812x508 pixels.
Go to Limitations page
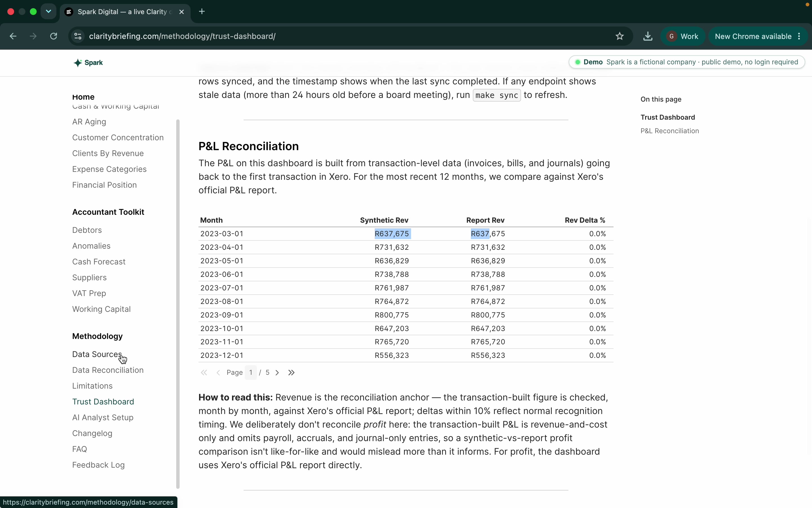pos(92,386)
